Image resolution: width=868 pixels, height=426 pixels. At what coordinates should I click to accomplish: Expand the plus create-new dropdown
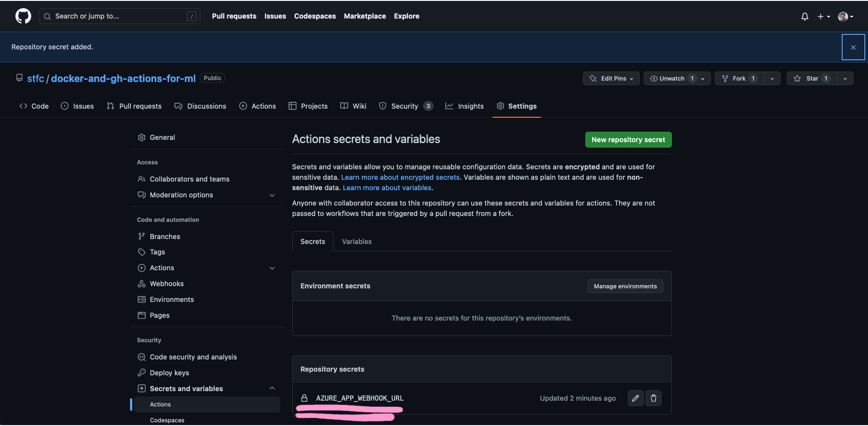[823, 16]
